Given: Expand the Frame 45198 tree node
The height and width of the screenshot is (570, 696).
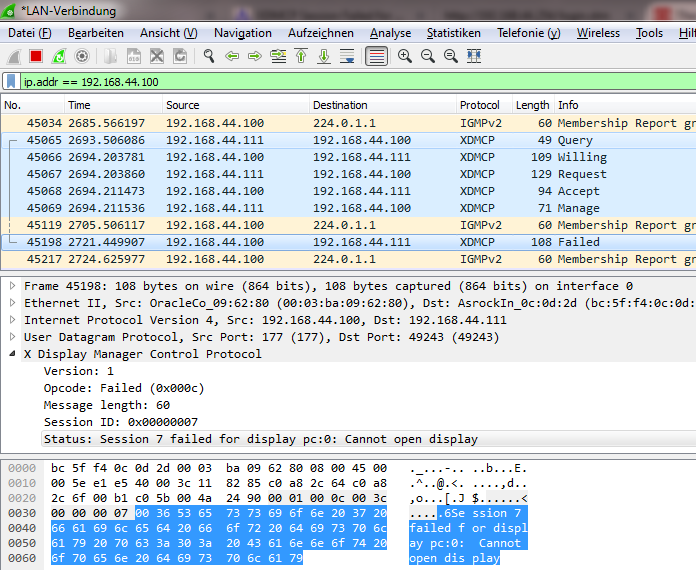Looking at the screenshot, I should coord(12,286).
